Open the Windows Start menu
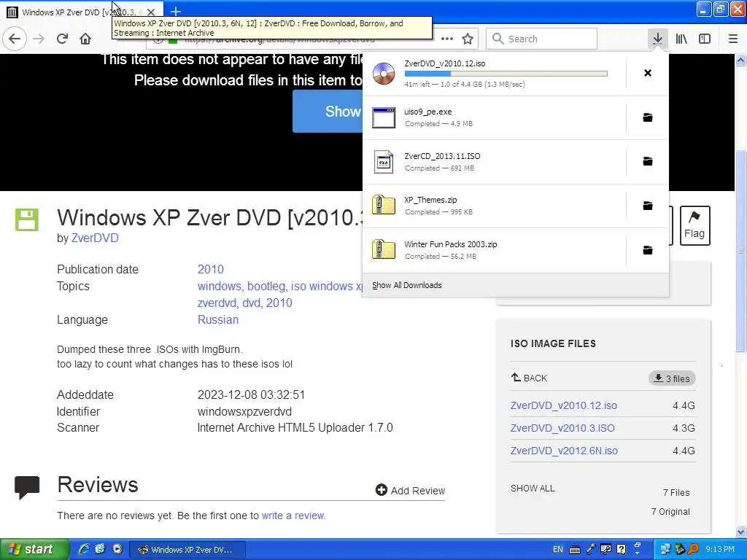747x560 pixels. [x=34, y=550]
